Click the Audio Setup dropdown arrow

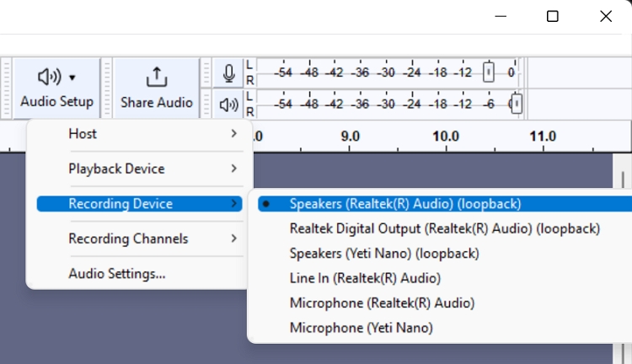pyautogui.click(x=72, y=78)
